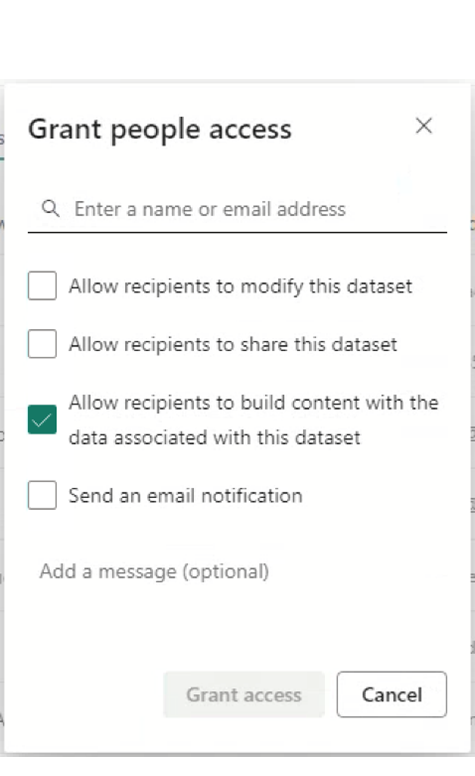475x776 pixels.
Task: Click the 'Grant people access' heading
Action: pyautogui.click(x=160, y=130)
